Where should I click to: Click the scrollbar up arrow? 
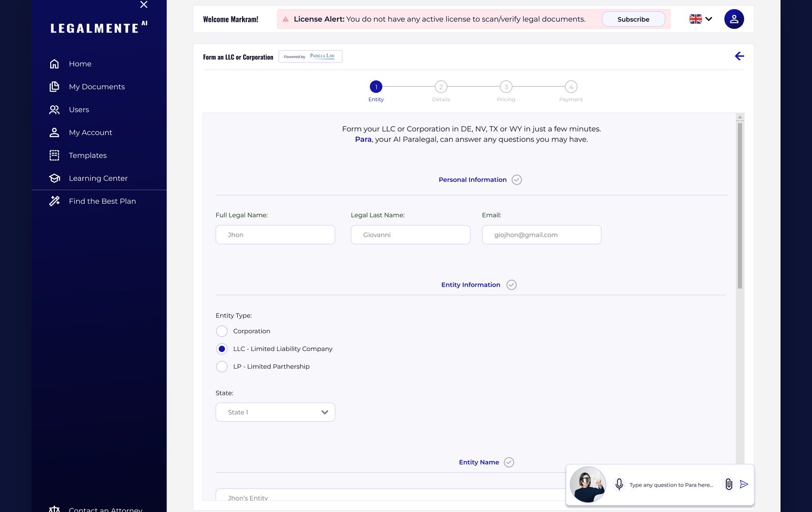(740, 117)
